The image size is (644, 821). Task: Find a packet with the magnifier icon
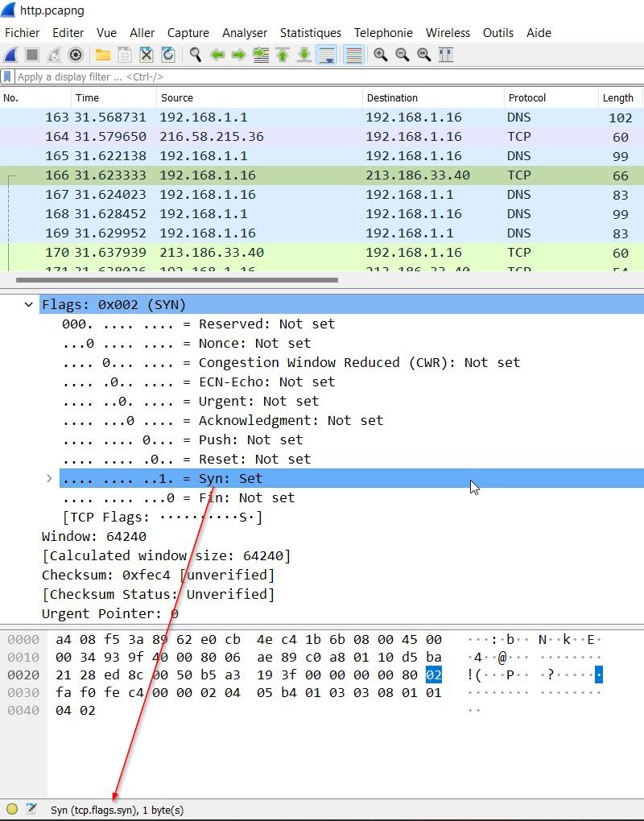(196, 55)
